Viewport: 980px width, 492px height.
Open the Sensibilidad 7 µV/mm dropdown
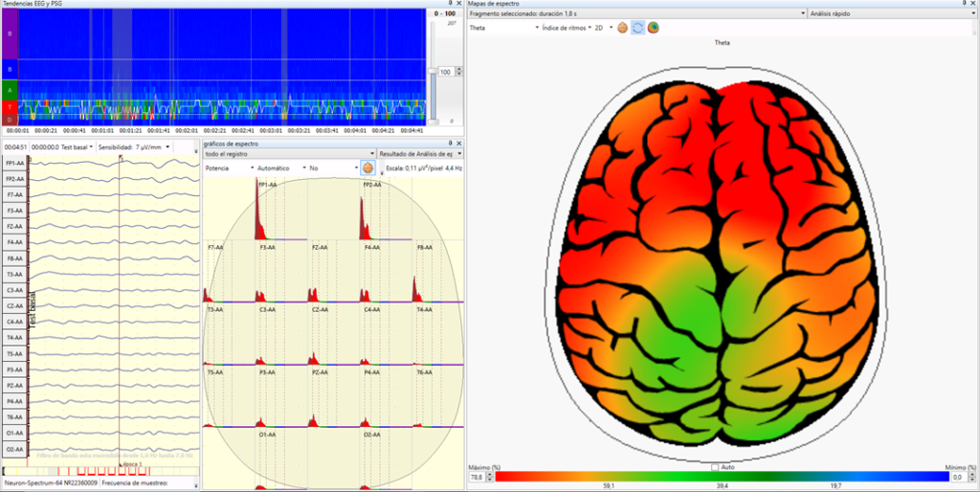pos(134,146)
